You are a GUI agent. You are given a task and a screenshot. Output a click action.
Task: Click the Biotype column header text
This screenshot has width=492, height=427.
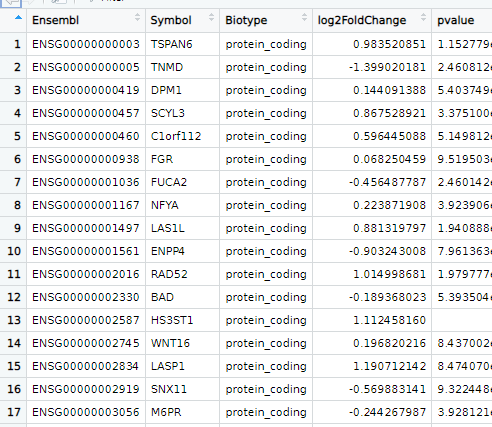pos(246,20)
